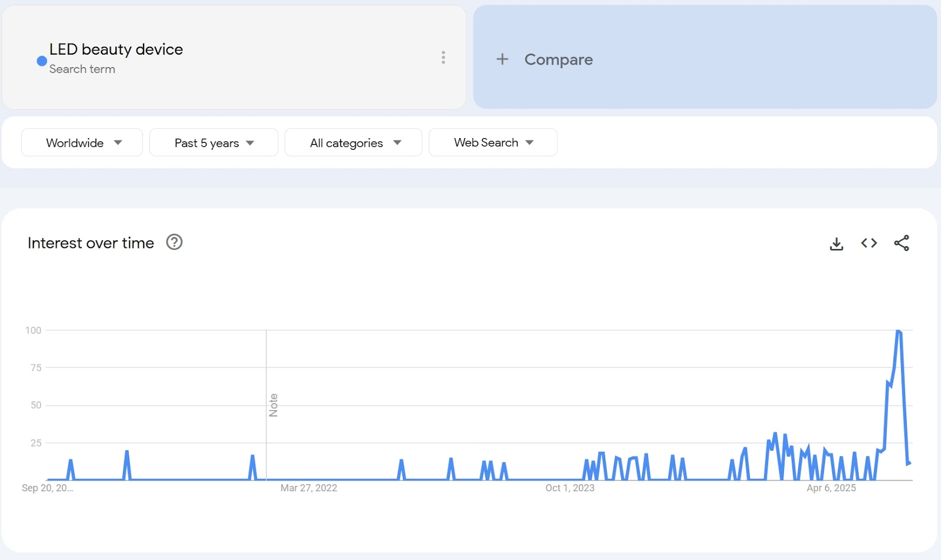Open the Web Search type dropdown
This screenshot has width=941, height=560.
[493, 143]
